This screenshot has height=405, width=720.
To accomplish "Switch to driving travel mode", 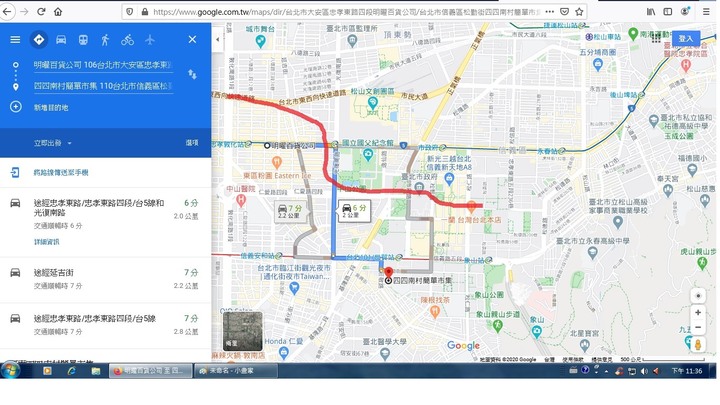I will point(61,40).
